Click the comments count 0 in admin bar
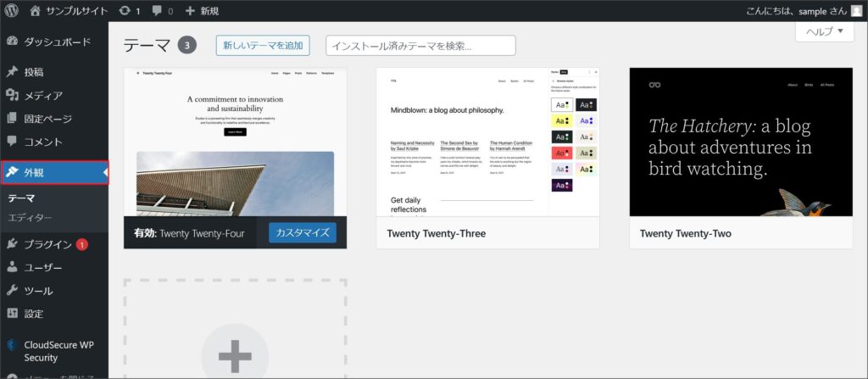868x379 pixels. click(170, 11)
